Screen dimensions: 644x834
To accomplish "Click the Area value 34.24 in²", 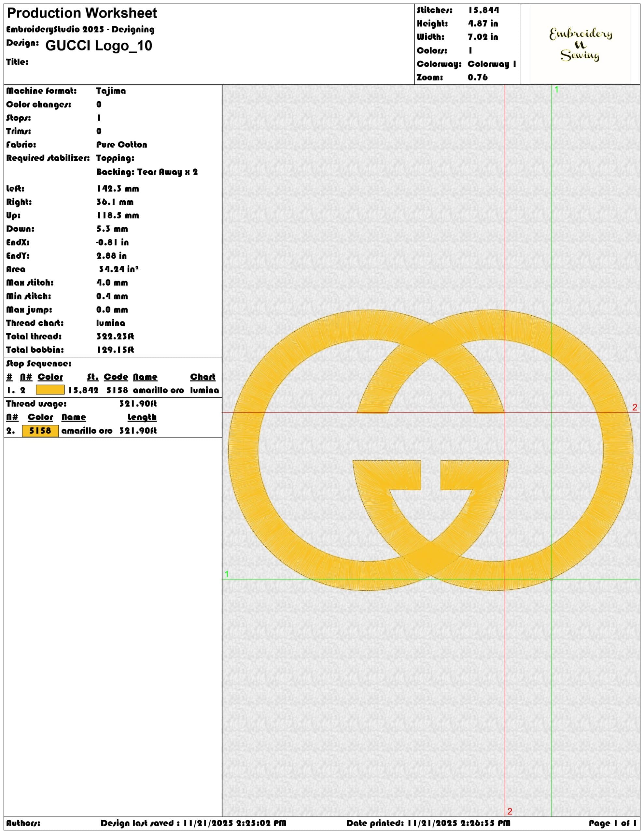I will 118,269.
